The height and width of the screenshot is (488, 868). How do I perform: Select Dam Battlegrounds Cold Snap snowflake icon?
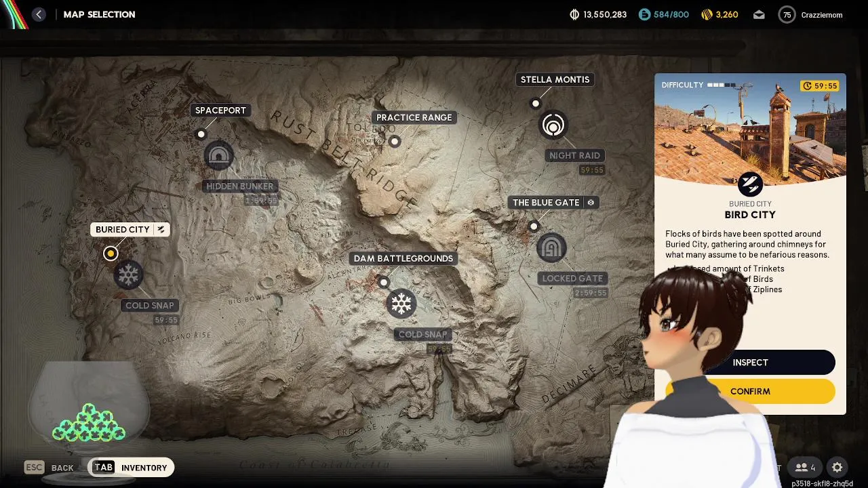pos(401,304)
